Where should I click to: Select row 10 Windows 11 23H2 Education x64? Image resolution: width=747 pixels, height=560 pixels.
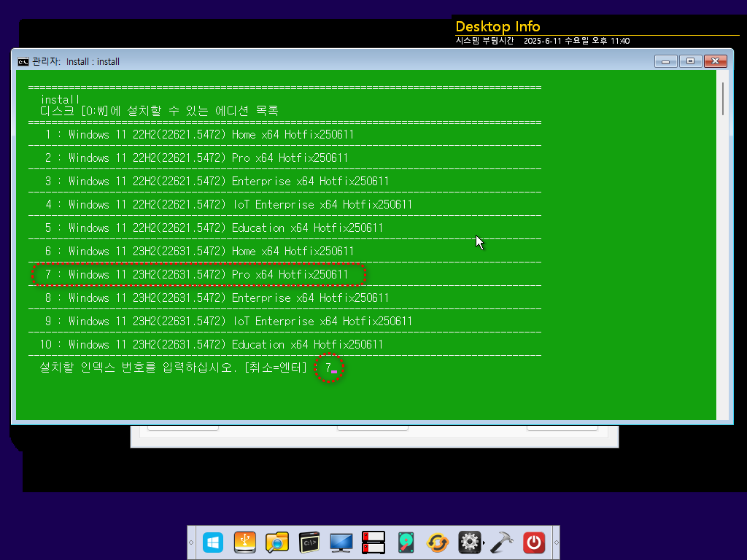212,345
